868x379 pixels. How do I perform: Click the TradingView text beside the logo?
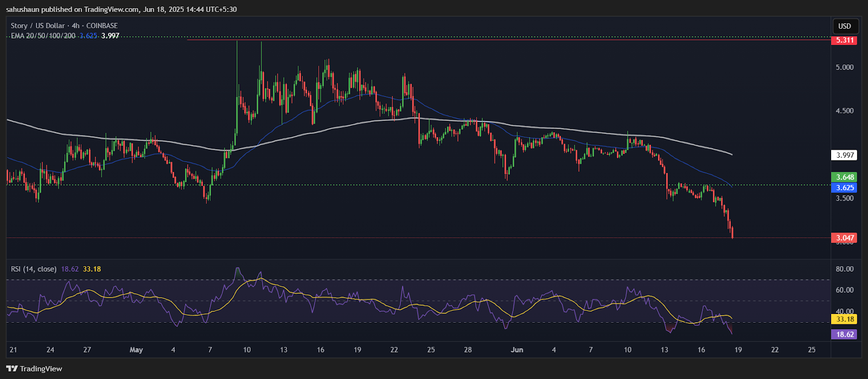(41, 369)
